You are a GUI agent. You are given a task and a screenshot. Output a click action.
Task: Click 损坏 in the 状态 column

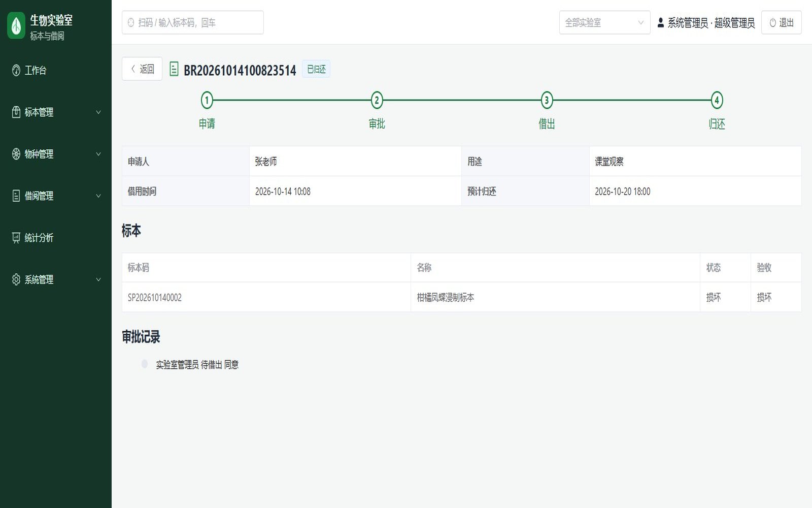(714, 298)
